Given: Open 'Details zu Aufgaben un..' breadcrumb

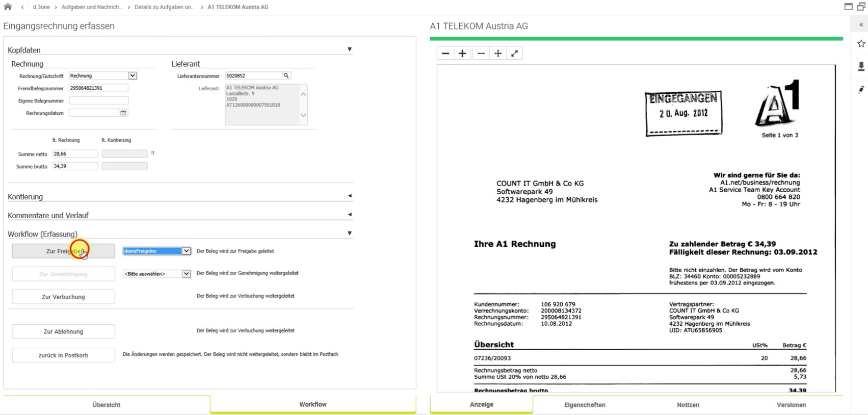Looking at the screenshot, I should (x=165, y=7).
